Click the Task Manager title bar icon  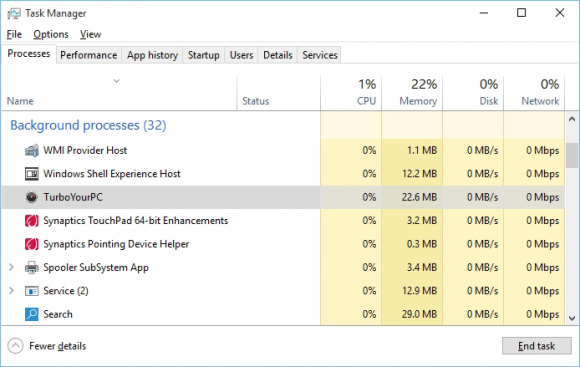[14, 14]
